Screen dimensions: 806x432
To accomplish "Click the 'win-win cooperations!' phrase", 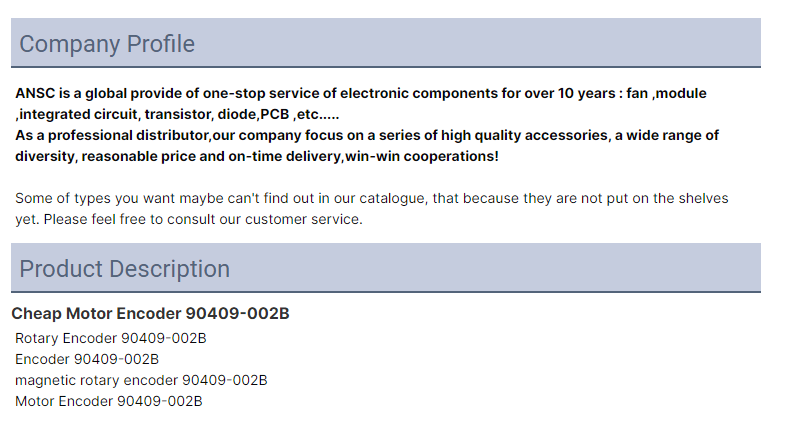I will pyautogui.click(x=422, y=156).
